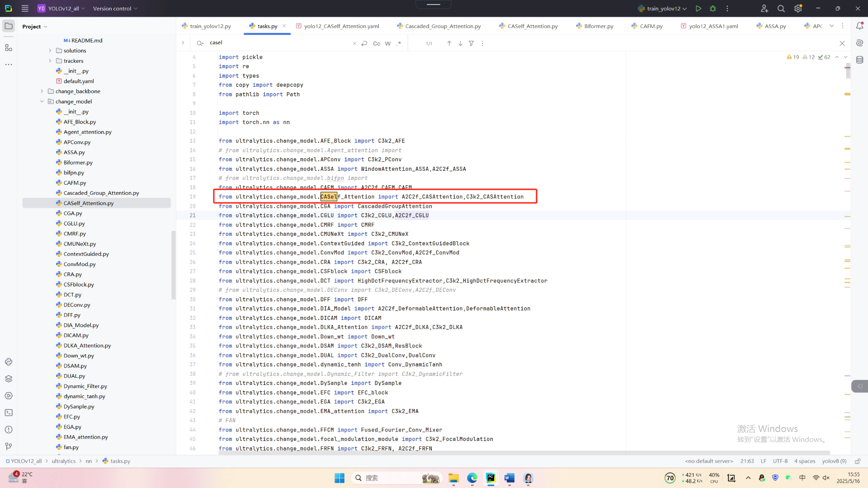Click the editor vertical scrollbar thumb
The height and width of the screenshot is (488, 868).
(848, 71)
